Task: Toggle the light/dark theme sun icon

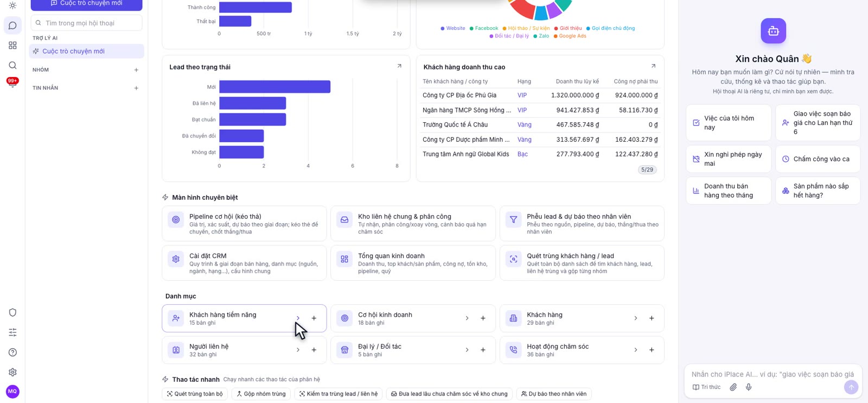Action: (12, 5)
